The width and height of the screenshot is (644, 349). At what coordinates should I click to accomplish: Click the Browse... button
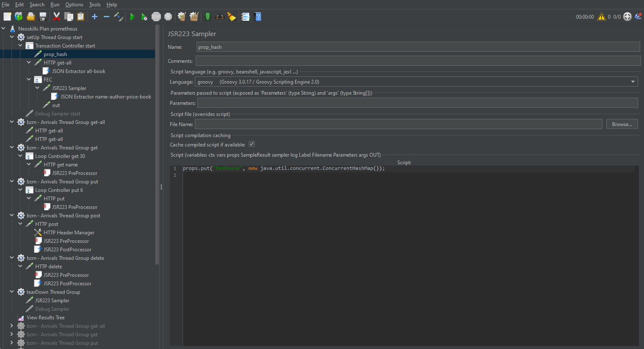click(x=622, y=124)
